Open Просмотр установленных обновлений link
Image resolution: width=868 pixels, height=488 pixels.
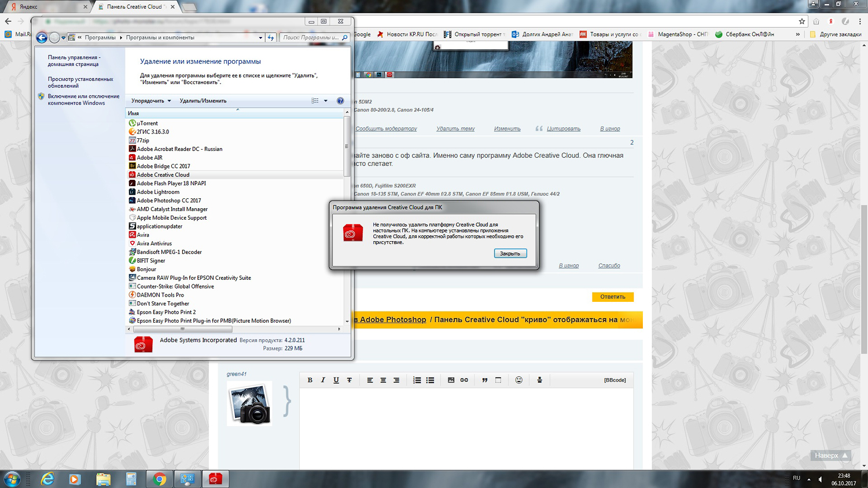[80, 82]
